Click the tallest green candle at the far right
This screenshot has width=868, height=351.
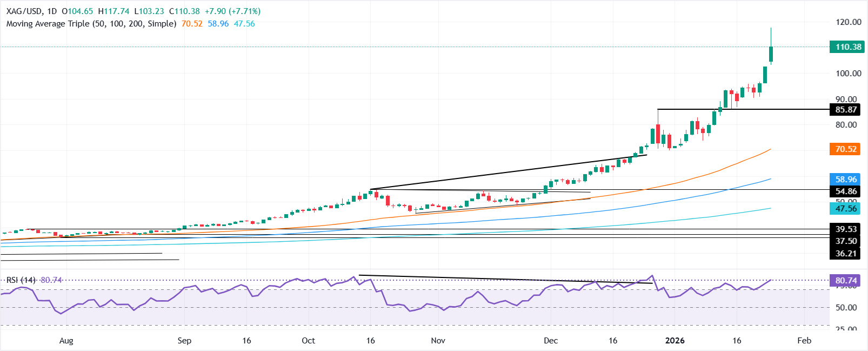pos(771,54)
